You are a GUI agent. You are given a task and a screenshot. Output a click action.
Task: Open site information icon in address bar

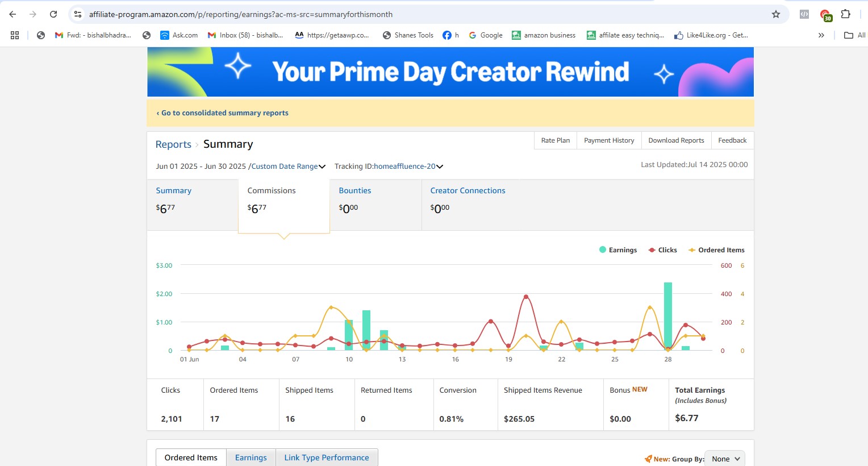(x=78, y=14)
